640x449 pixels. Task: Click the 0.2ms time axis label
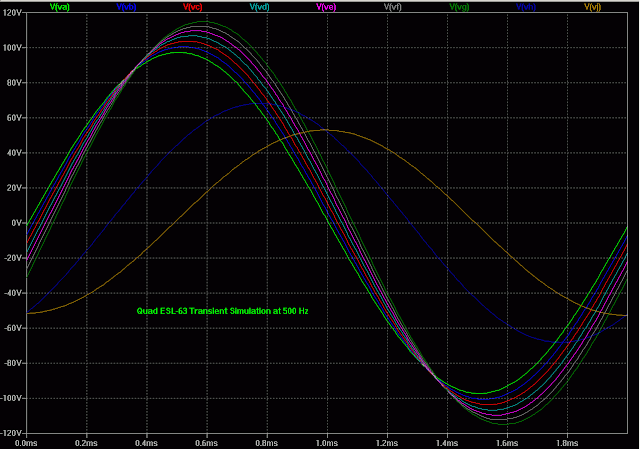click(86, 443)
